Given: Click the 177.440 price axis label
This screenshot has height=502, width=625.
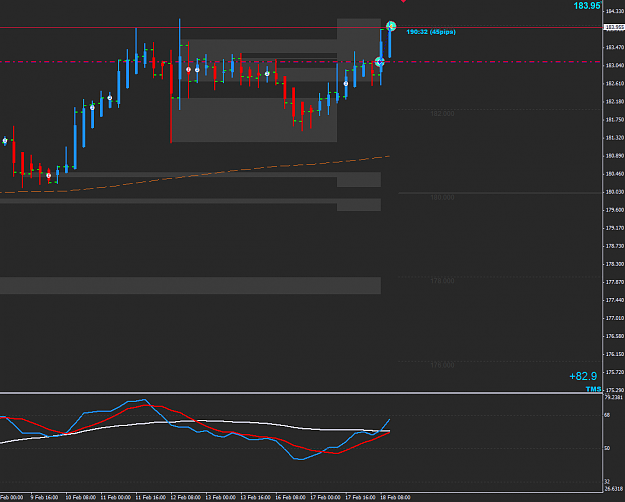Looking at the screenshot, I should (615, 300).
